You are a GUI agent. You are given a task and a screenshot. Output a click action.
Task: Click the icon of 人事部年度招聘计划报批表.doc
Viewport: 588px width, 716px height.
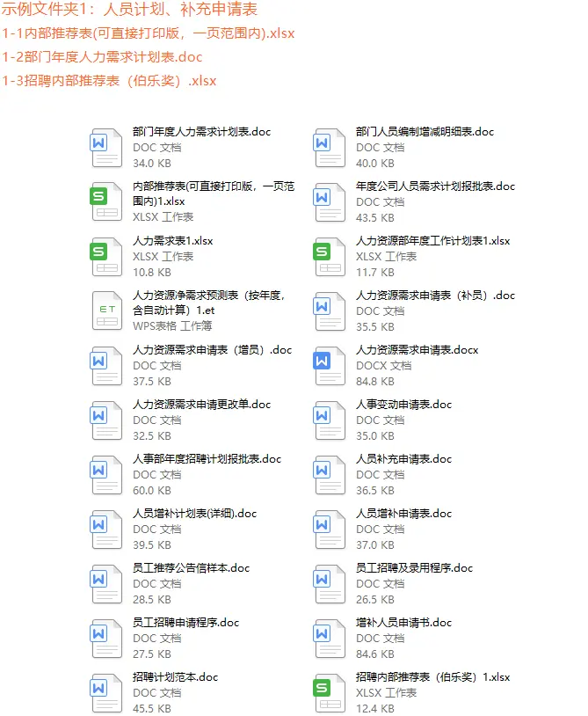[x=105, y=474]
